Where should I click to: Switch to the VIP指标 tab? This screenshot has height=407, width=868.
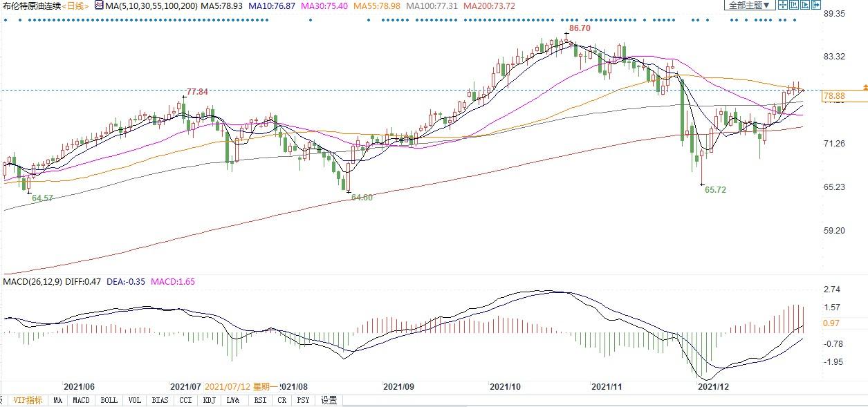tap(28, 400)
